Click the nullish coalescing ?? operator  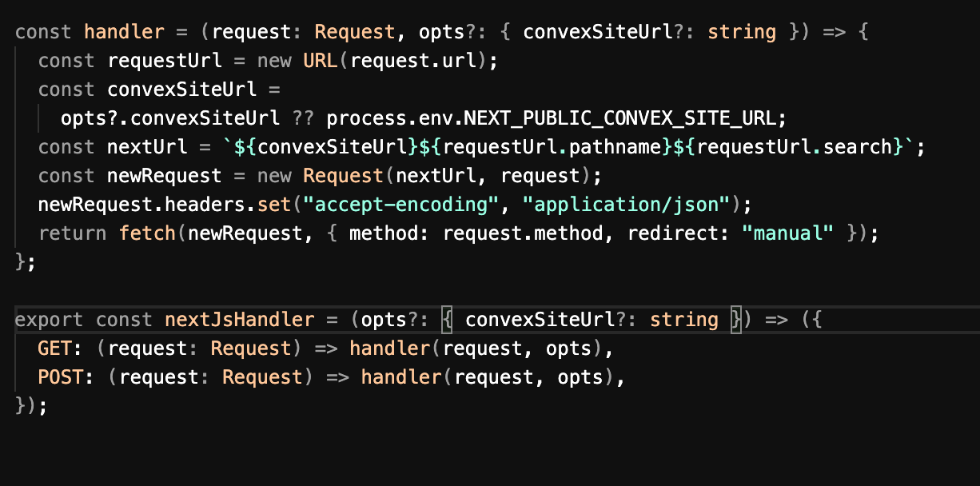tap(303, 118)
